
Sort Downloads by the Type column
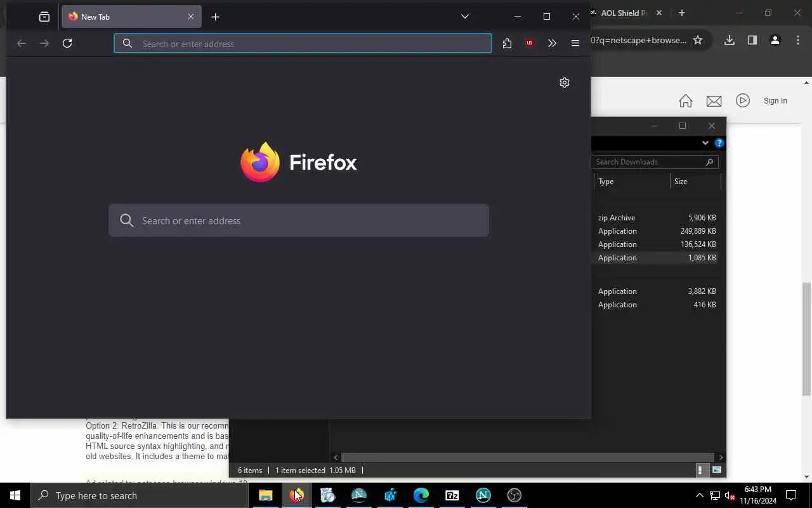click(x=632, y=182)
